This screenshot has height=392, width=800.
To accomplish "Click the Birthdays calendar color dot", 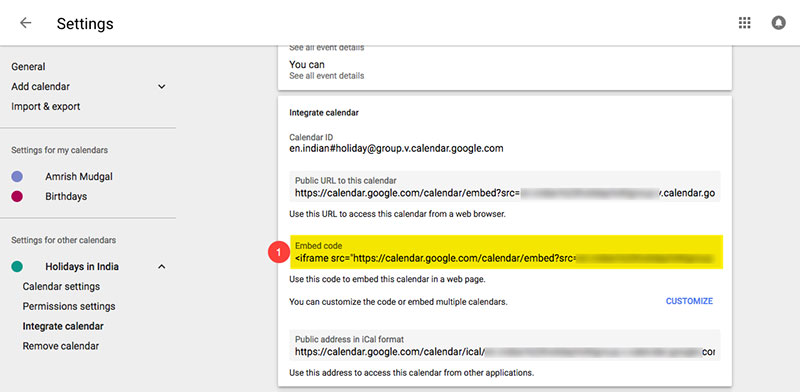I will pyautogui.click(x=17, y=197).
